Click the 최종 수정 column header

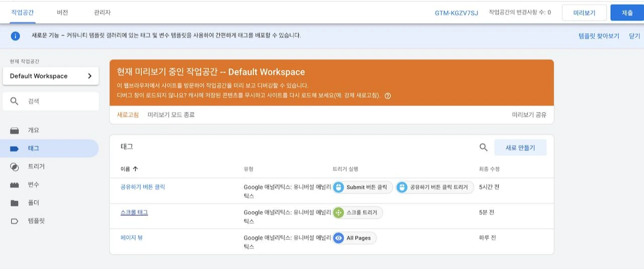(x=489, y=169)
